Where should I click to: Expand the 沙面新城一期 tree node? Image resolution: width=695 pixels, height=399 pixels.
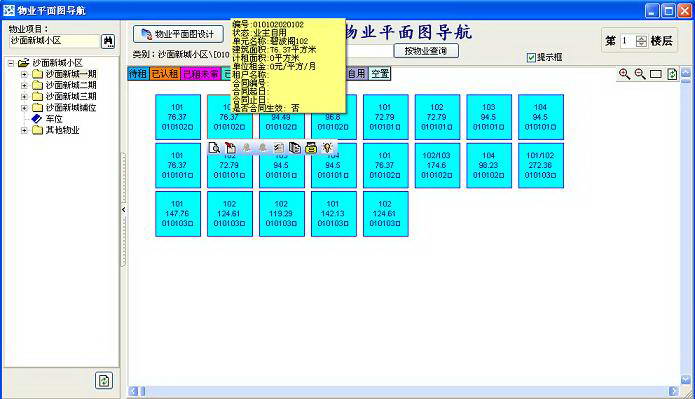[24, 74]
